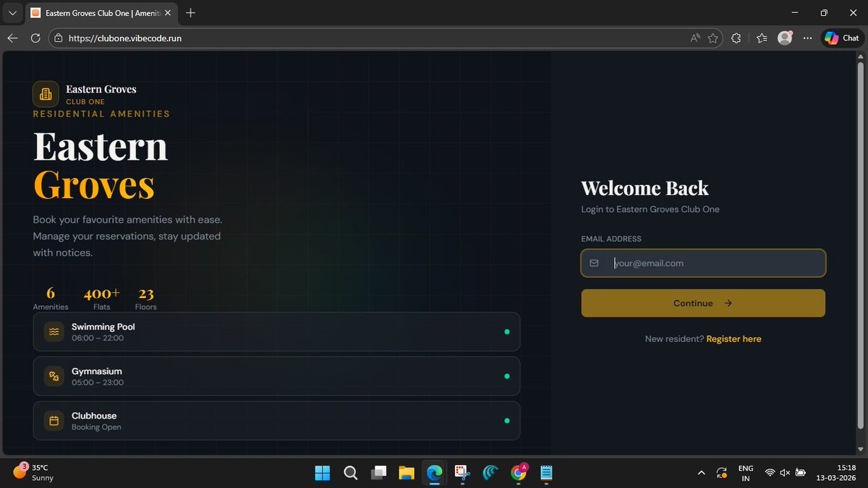This screenshot has width=868, height=488.
Task: Open File Explorer from taskbar
Action: 406,473
